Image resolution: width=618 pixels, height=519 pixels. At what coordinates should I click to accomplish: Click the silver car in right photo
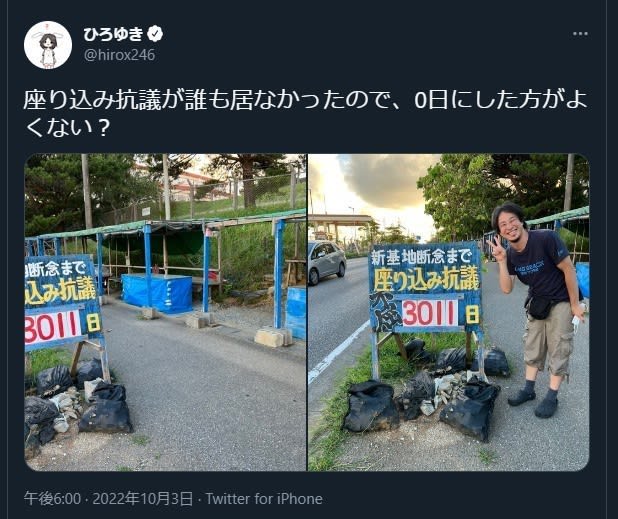327,262
